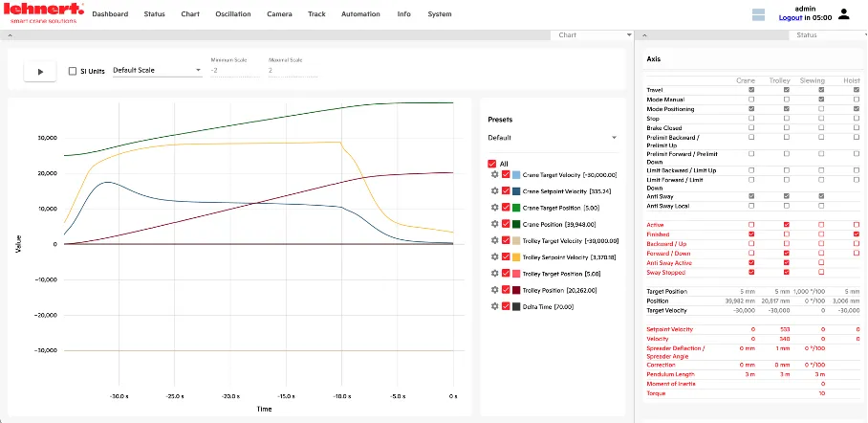868x423 pixels.
Task: Uncheck Crane Position series checkbox
Action: click(x=506, y=224)
